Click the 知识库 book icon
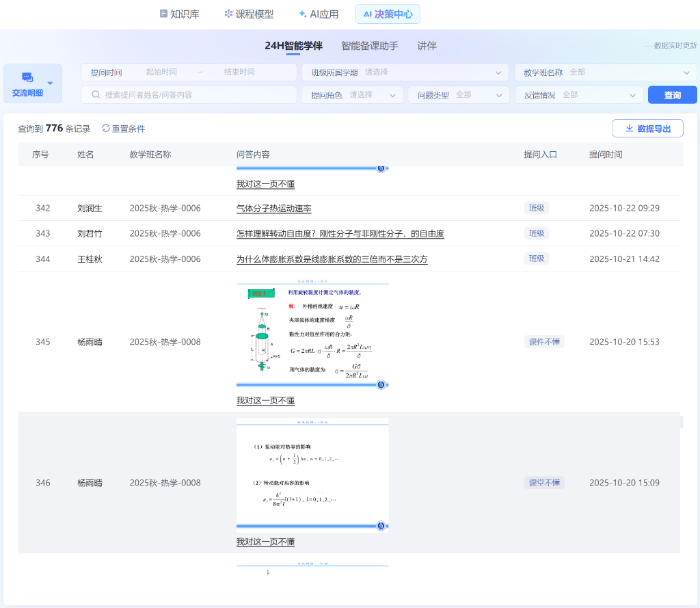Viewport: 700px width, 608px height. (163, 14)
